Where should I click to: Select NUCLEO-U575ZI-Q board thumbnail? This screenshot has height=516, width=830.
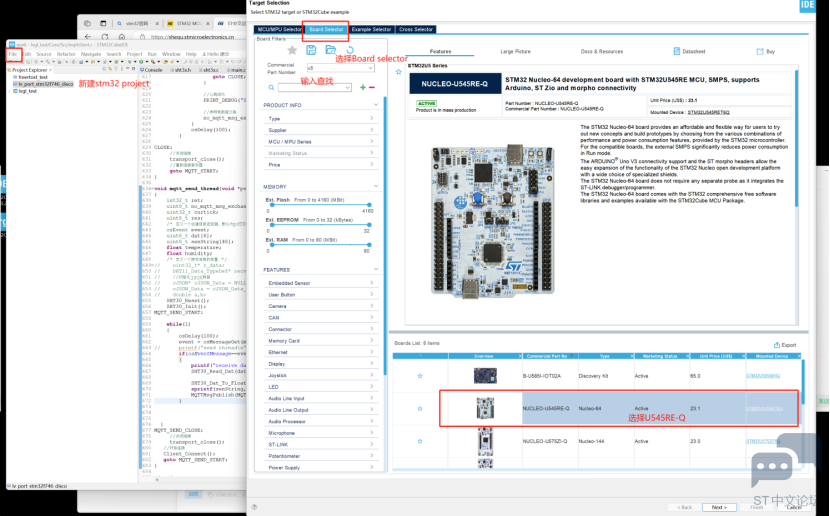[x=485, y=441]
